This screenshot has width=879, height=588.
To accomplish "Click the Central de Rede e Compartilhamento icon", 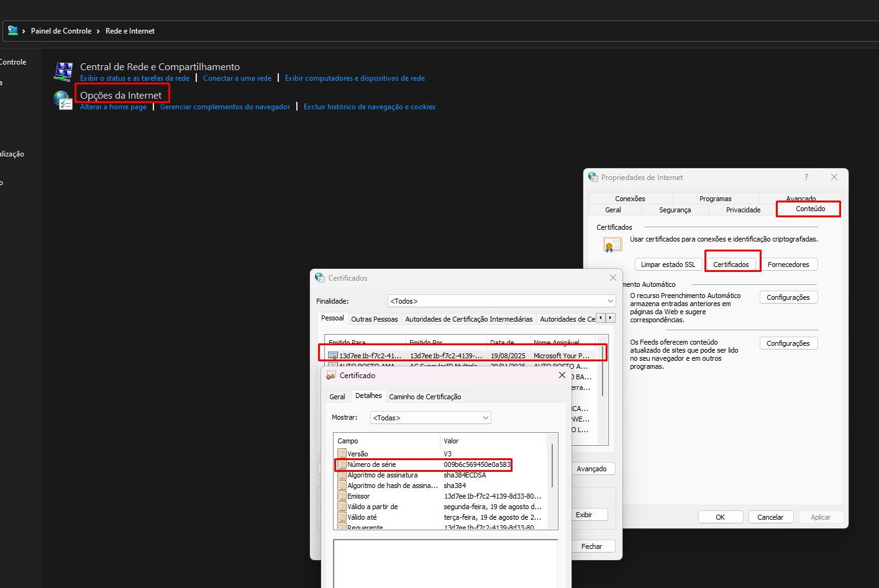I will tap(63, 71).
